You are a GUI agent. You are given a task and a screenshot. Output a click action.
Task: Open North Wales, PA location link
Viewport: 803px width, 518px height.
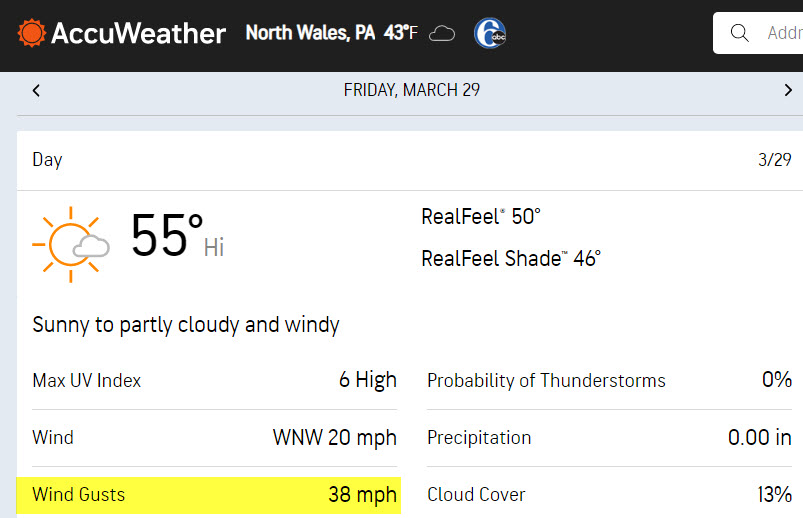pos(310,33)
